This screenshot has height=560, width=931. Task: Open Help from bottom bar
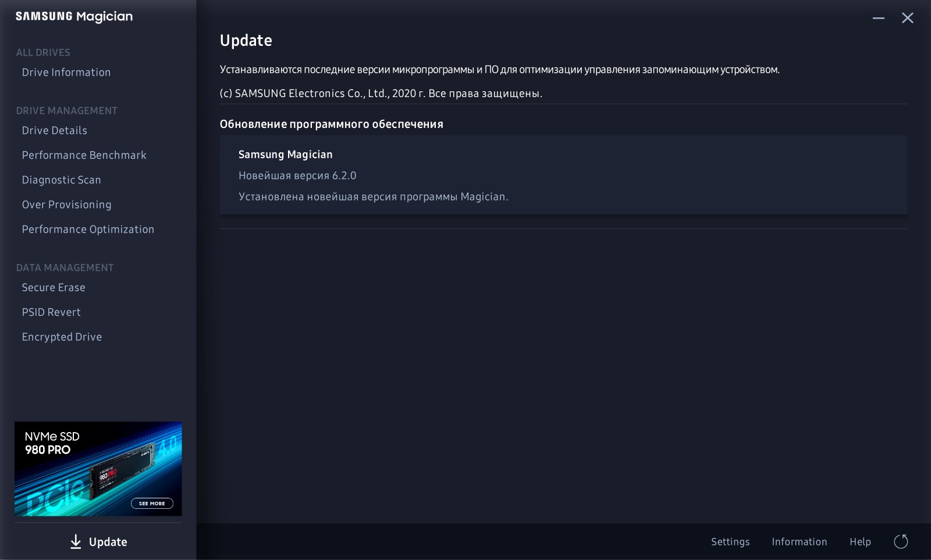[860, 542]
